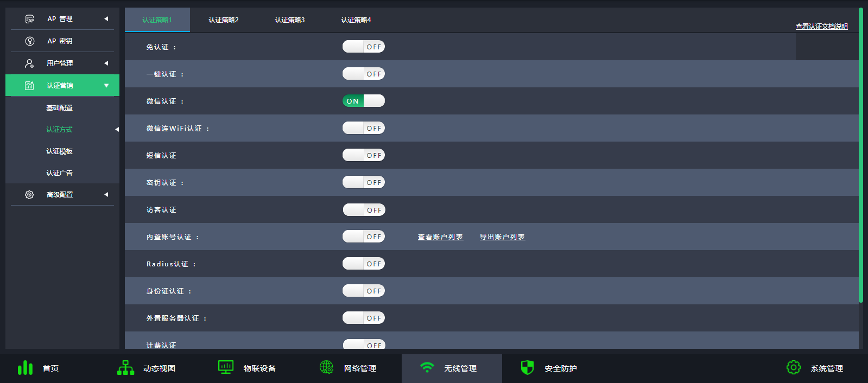Click the green vertical scrollbar
Image resolution: width=868 pixels, height=383 pixels.
click(x=860, y=155)
